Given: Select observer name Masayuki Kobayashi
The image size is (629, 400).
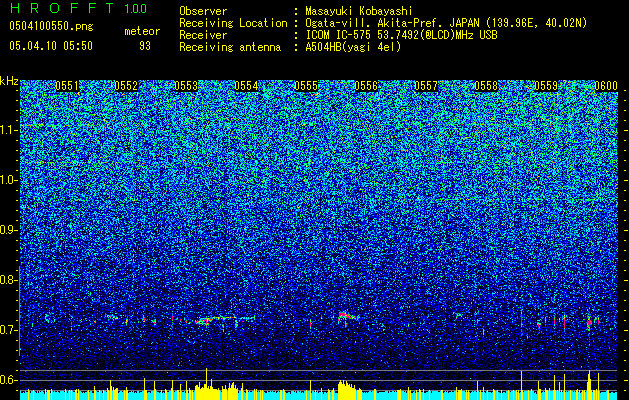Looking at the screenshot, I should point(359,11).
